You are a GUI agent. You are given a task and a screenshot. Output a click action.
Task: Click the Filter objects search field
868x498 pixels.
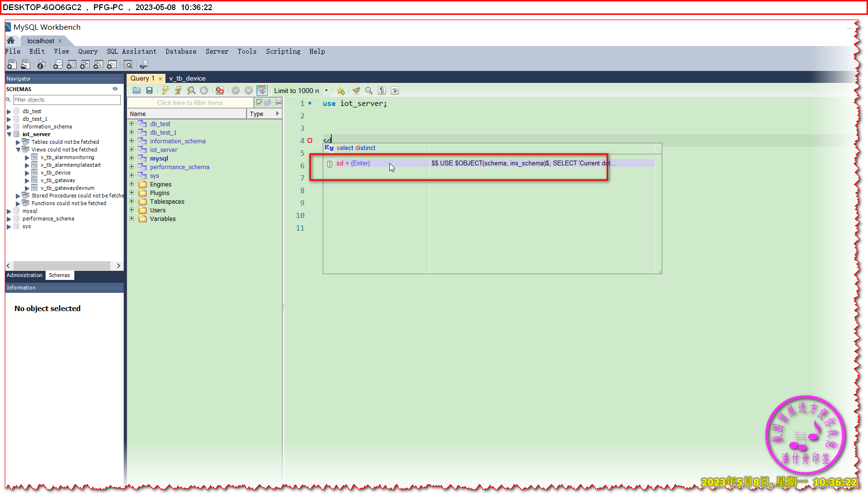(67, 100)
